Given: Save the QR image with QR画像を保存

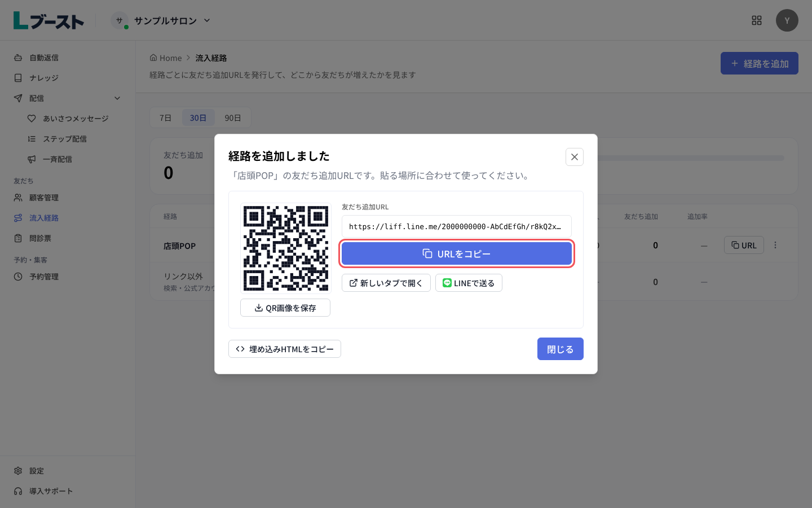Looking at the screenshot, I should pyautogui.click(x=285, y=308).
